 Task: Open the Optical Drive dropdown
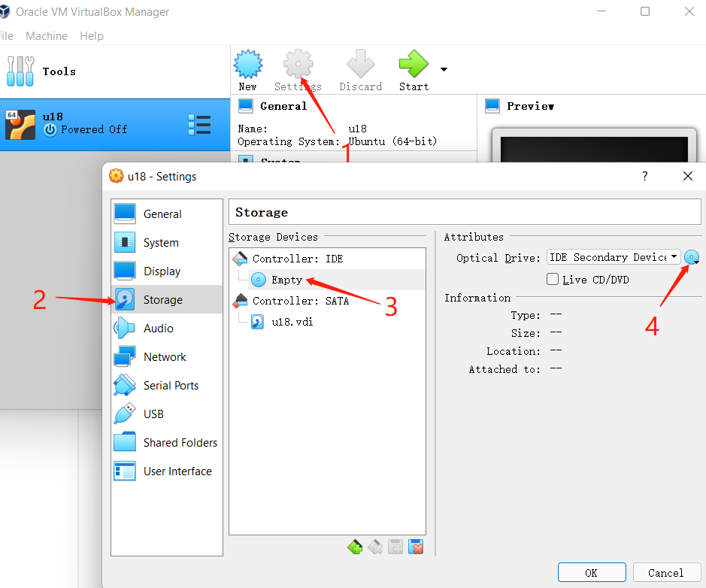(614, 257)
